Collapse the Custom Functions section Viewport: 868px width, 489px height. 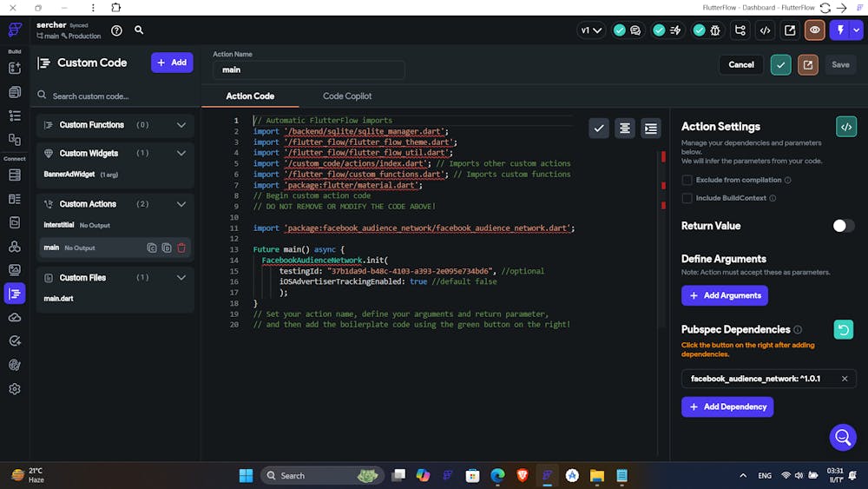coord(181,125)
